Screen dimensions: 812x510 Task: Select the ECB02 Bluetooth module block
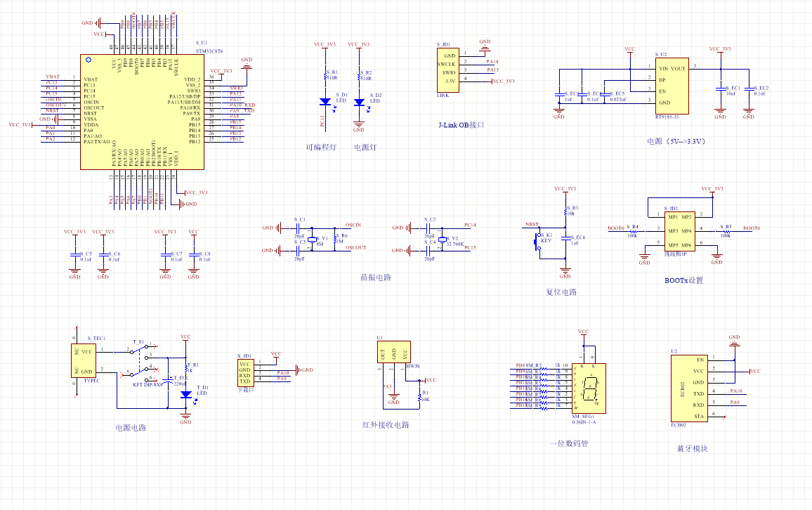pyautogui.click(x=689, y=388)
